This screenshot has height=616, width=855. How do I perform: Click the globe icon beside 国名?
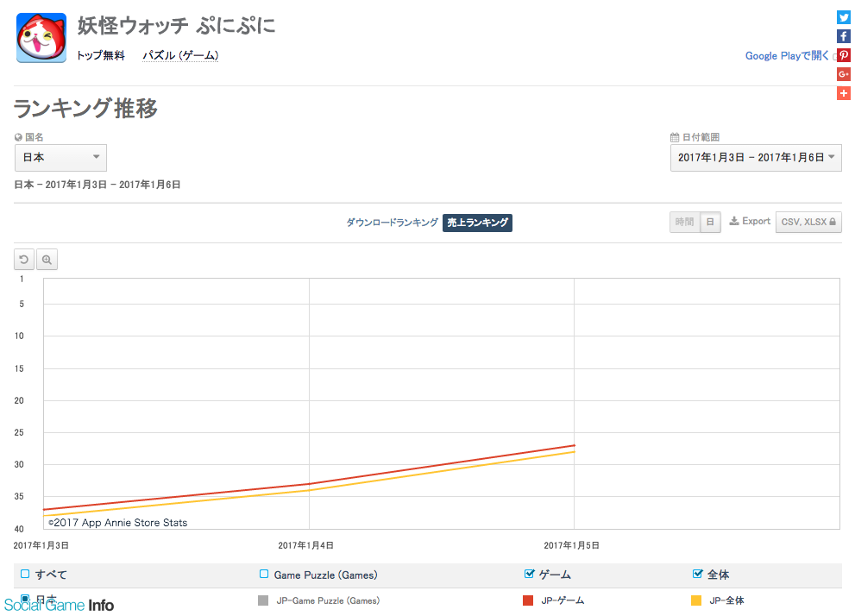click(x=18, y=137)
